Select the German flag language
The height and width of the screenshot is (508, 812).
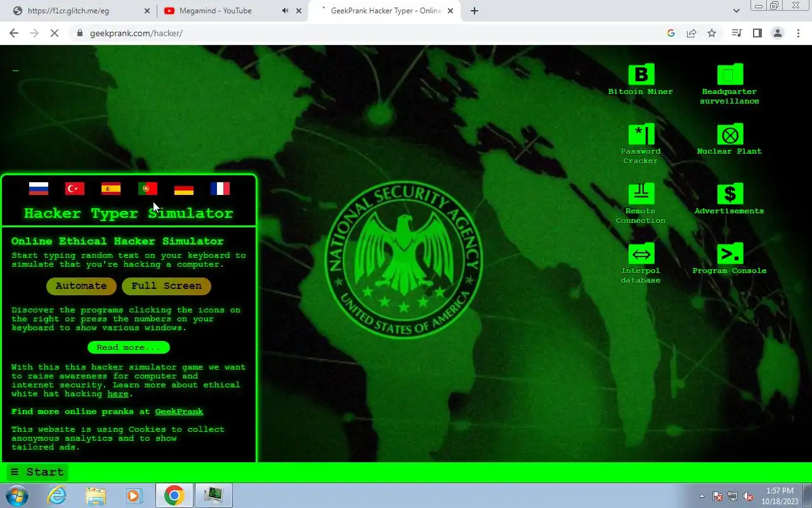(x=184, y=189)
